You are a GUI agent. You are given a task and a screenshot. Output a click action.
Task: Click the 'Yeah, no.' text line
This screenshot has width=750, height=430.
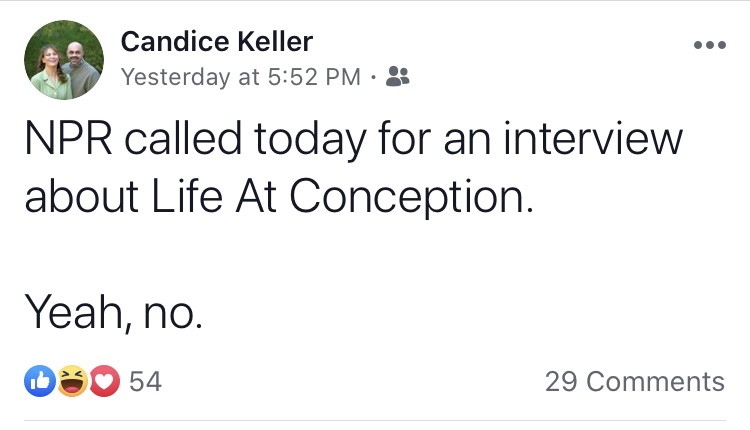[113, 314]
